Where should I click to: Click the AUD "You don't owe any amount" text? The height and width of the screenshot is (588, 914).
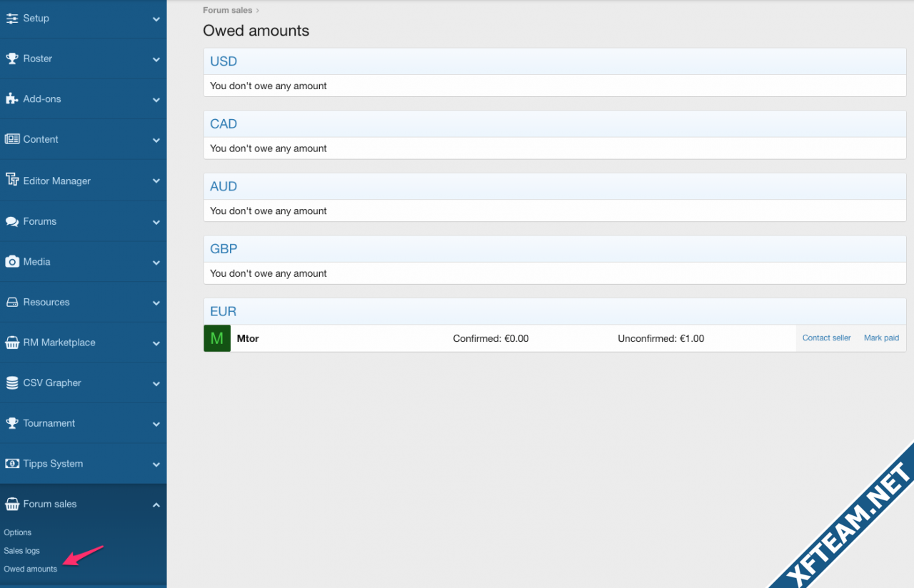pos(268,211)
